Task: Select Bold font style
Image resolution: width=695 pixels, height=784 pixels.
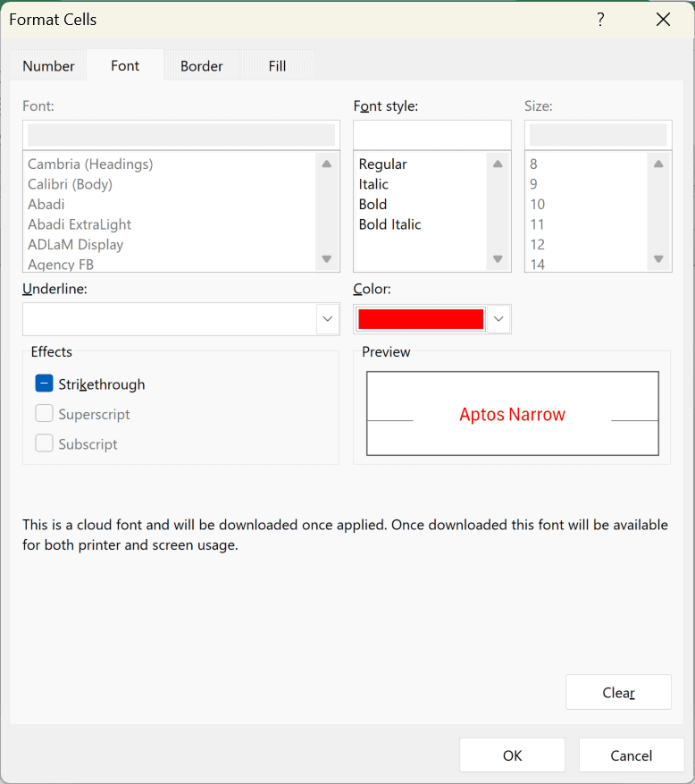Action: 373,204
